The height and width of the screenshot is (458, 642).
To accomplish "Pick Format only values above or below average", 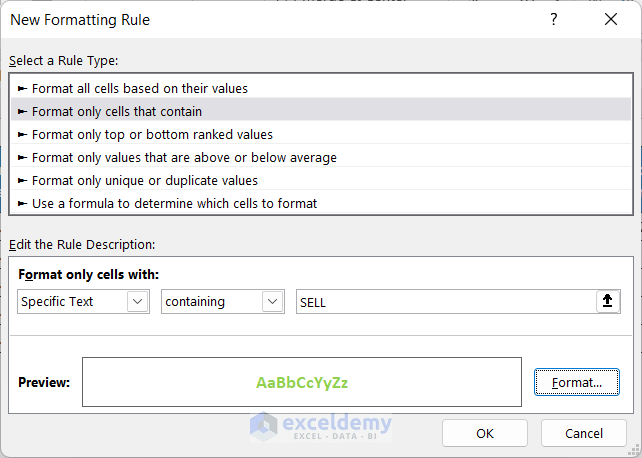I will tap(184, 157).
